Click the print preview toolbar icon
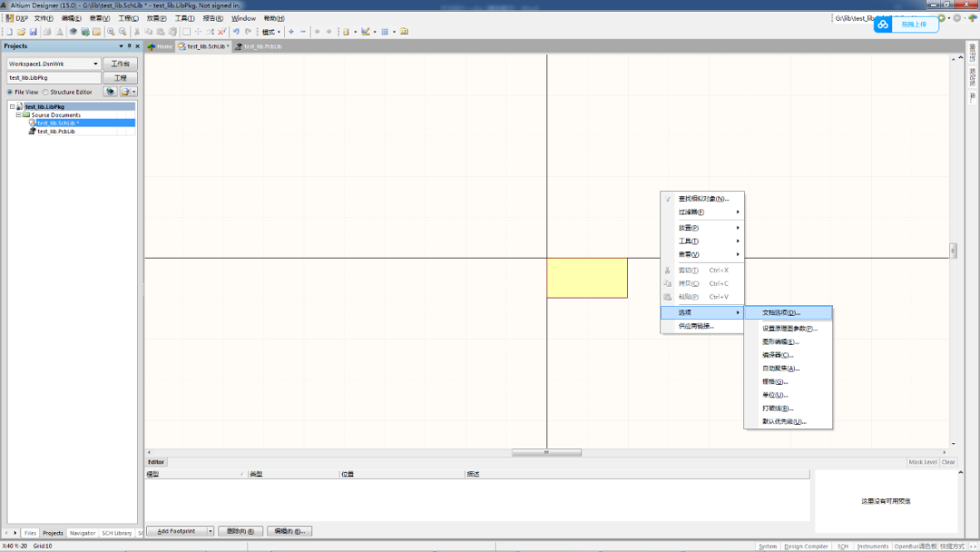Viewport: 980px width, 552px height. click(x=59, y=32)
